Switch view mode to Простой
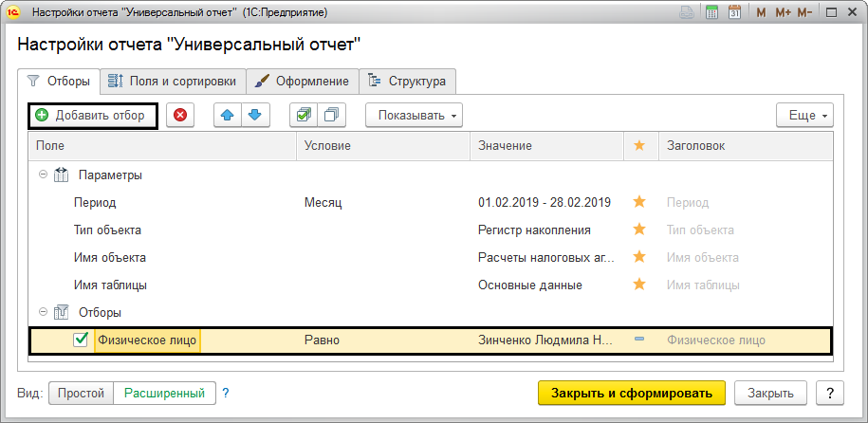This screenshot has height=423, width=868. (81, 393)
